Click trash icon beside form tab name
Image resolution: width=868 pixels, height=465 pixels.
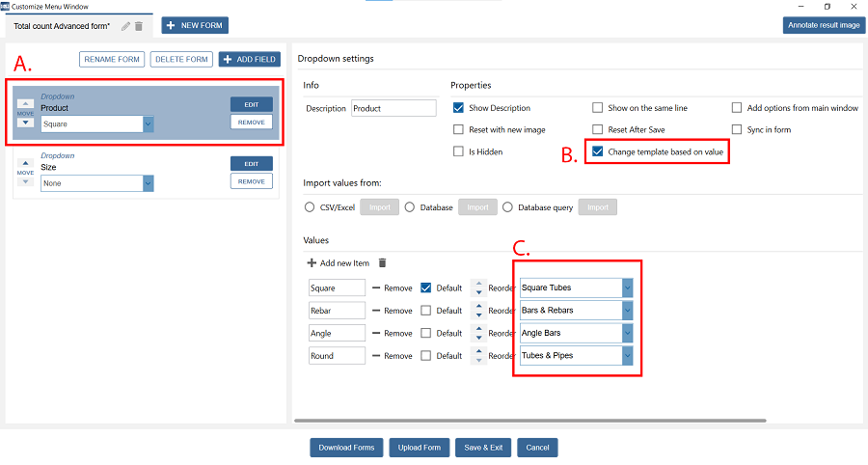point(139,26)
